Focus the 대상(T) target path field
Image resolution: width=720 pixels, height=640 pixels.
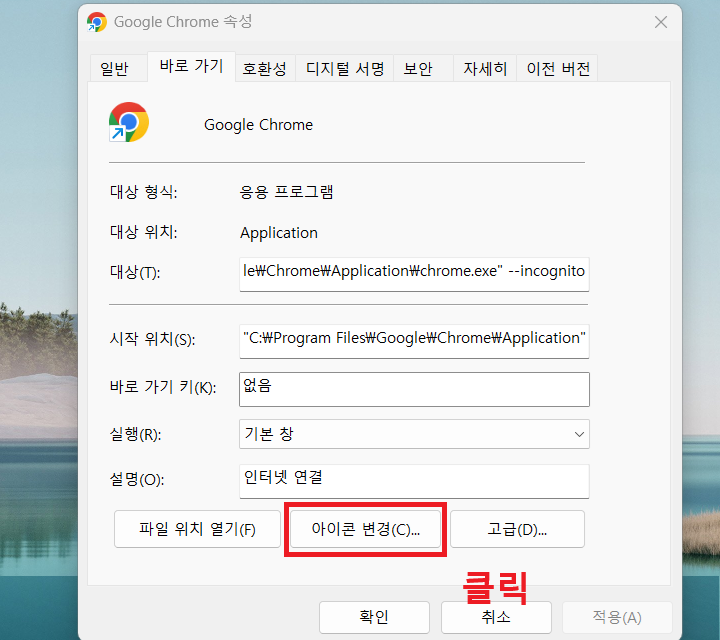pos(414,274)
